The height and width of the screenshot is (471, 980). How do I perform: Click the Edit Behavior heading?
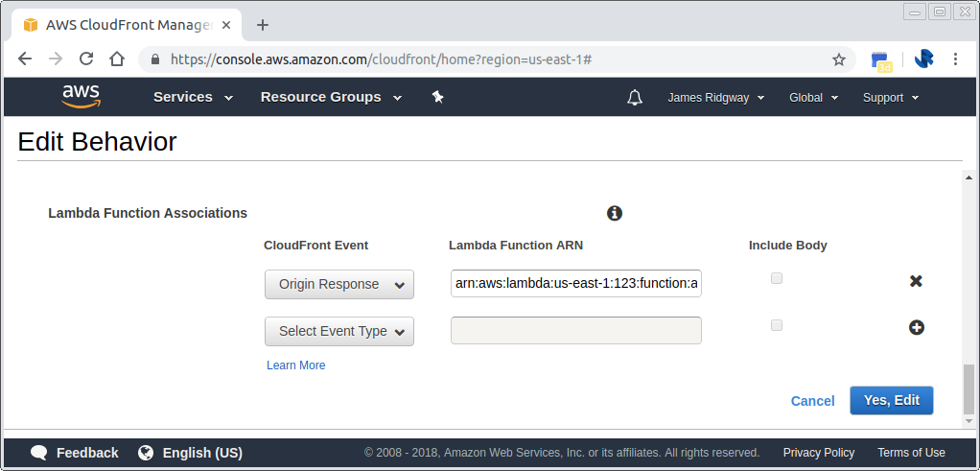coord(97,142)
